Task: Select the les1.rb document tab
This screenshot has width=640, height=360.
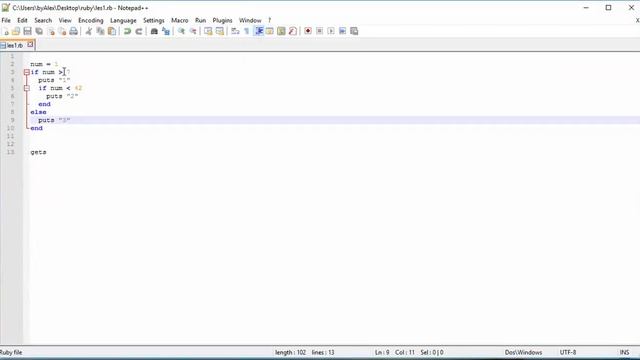Action: pyautogui.click(x=15, y=45)
